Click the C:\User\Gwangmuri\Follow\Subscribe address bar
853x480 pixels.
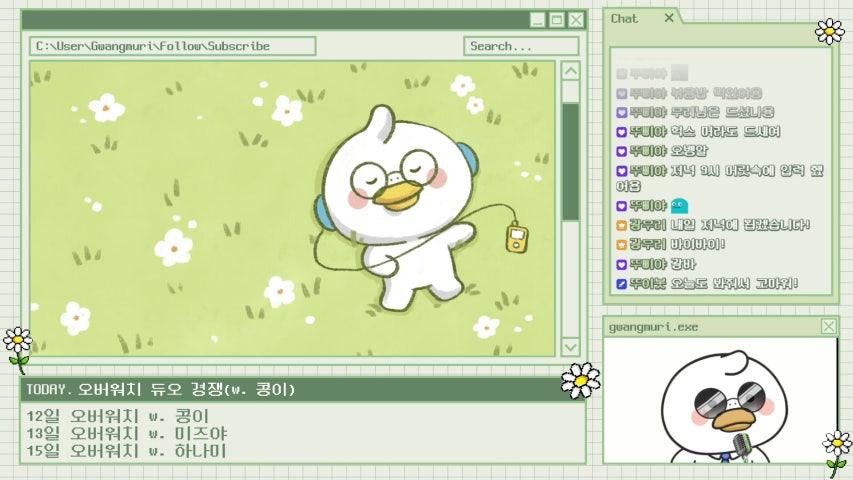click(x=172, y=46)
